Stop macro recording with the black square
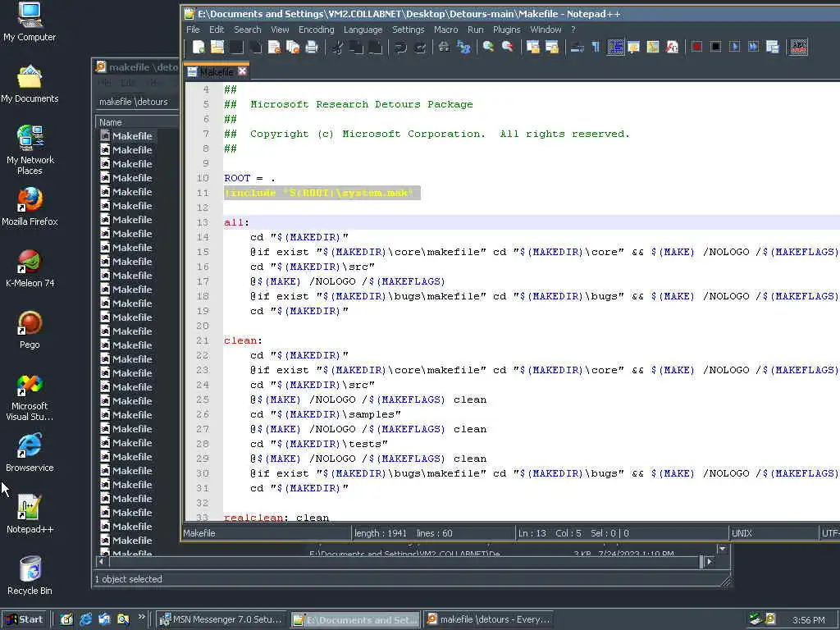This screenshot has width=840, height=630. (x=715, y=47)
